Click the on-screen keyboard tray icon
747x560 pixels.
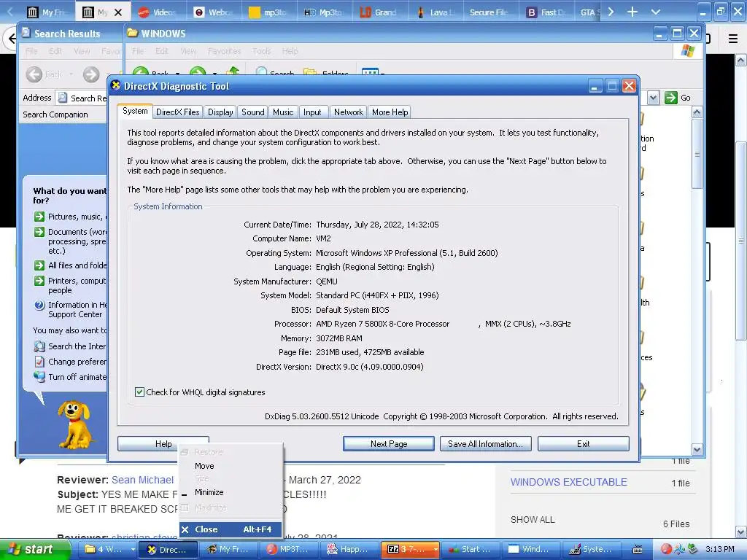pos(638,550)
